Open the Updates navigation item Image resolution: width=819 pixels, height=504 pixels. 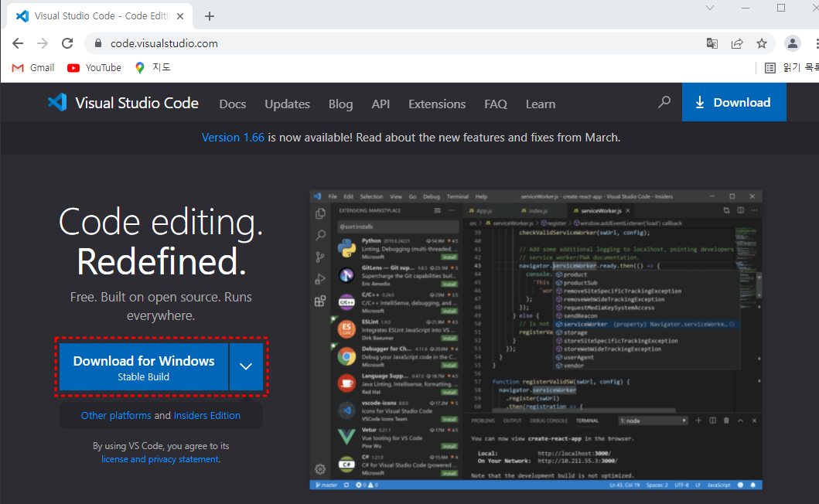tap(287, 104)
